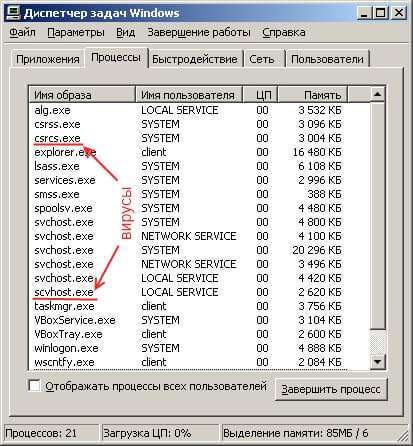This screenshot has width=413, height=446.
Task: Select svchost.exe using 4 420 КБ
Action: click(188, 278)
